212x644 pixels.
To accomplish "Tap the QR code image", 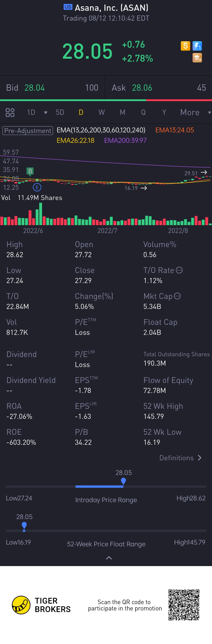I will click(184, 605).
